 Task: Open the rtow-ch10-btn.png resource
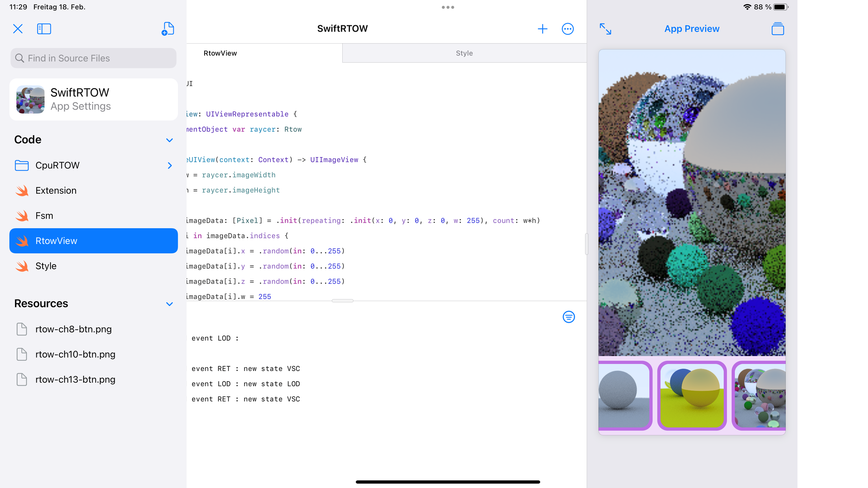(75, 354)
